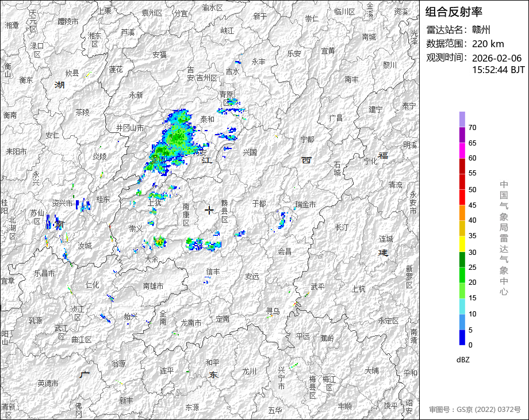Select the 攸县 label

coord(72,72)
